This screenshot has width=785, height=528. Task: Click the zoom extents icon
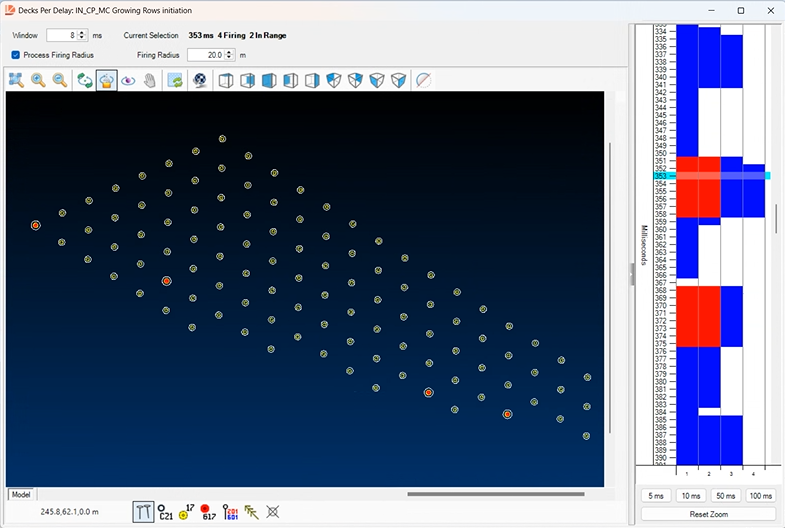(17, 80)
